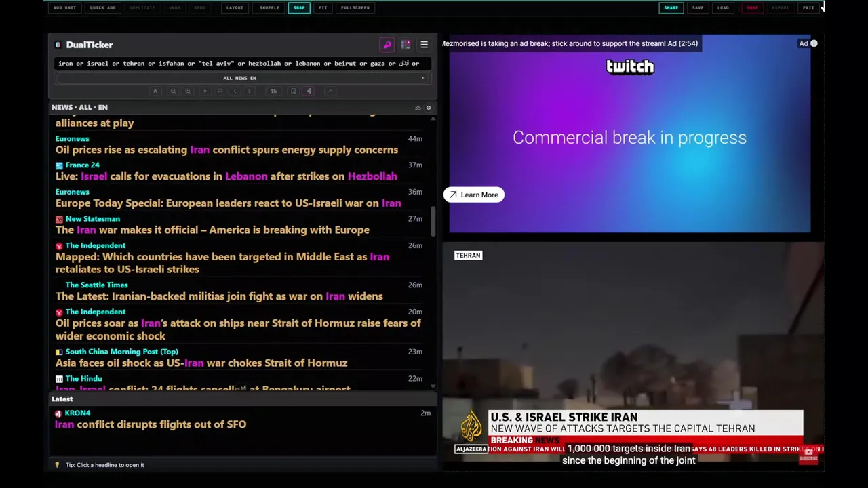Click the EXIT button on top bar
Viewport: 868px width, 488px height.
808,8
